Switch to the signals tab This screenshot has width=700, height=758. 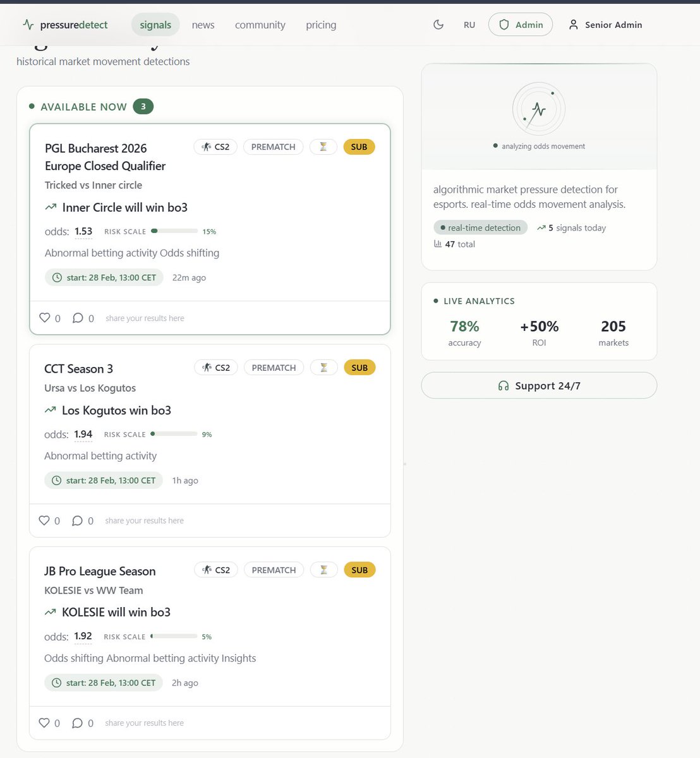point(155,25)
